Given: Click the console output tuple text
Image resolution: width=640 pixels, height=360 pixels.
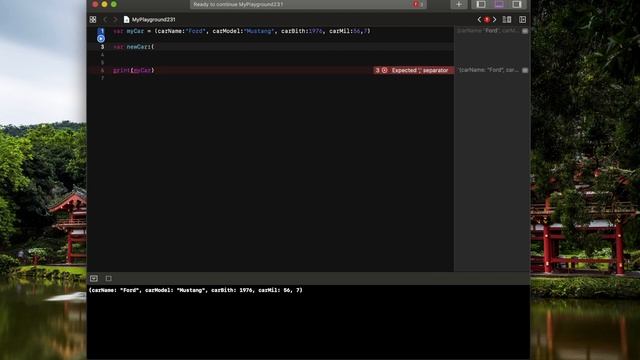Looking at the screenshot, I should [x=196, y=290].
